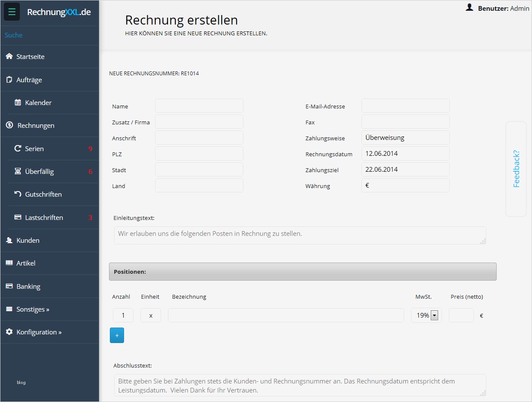Screen dimensions: 532x402
Task: Click the invoice number RE1014 text
Action: pyautogui.click(x=190, y=74)
